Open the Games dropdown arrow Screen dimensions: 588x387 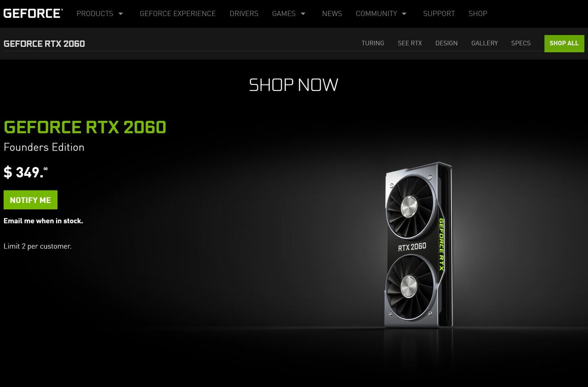pyautogui.click(x=303, y=14)
